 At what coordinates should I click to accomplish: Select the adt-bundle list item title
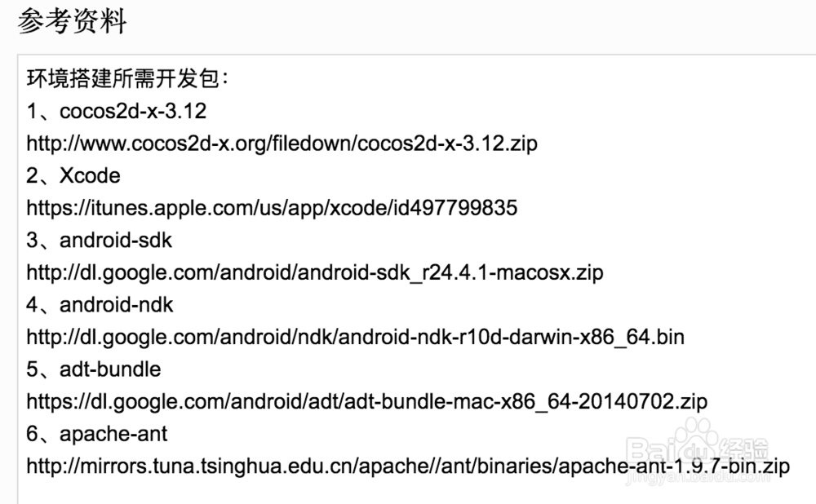(x=110, y=369)
